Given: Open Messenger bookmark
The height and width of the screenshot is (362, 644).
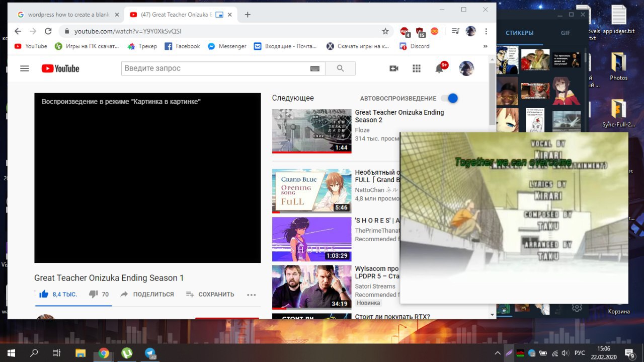Looking at the screenshot, I should pyautogui.click(x=227, y=46).
